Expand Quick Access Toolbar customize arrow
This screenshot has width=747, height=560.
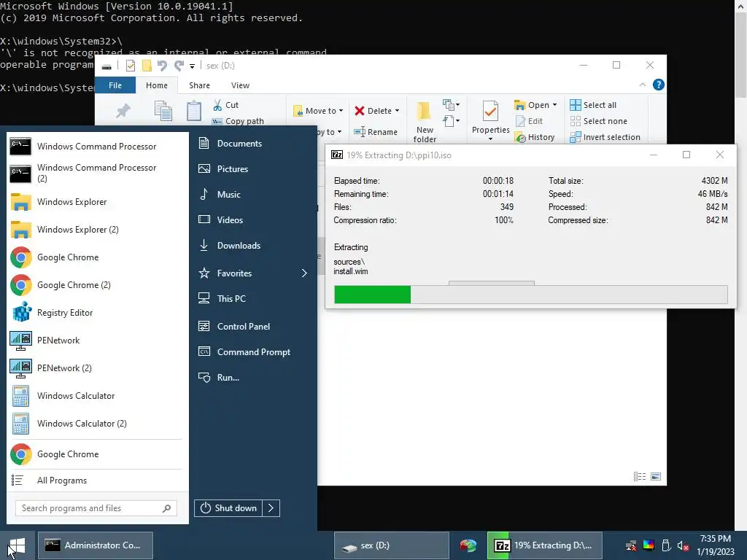(x=192, y=66)
